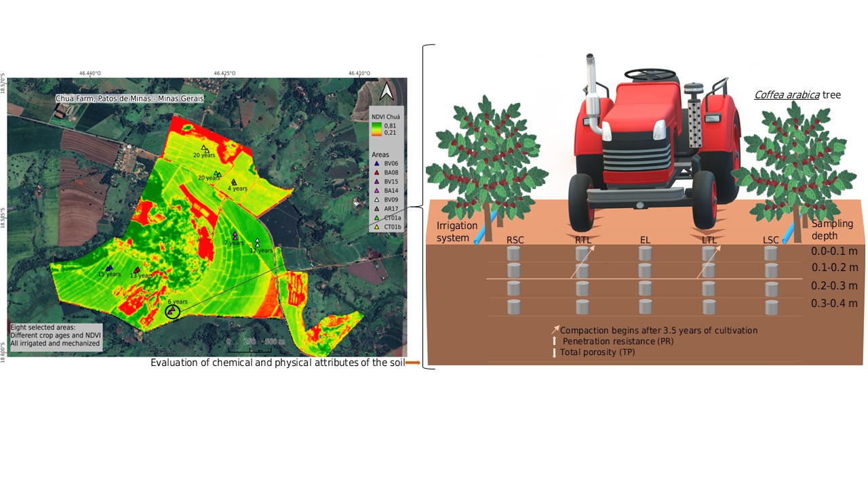
Task: Click the circled 6 years map marker
Action: (173, 311)
